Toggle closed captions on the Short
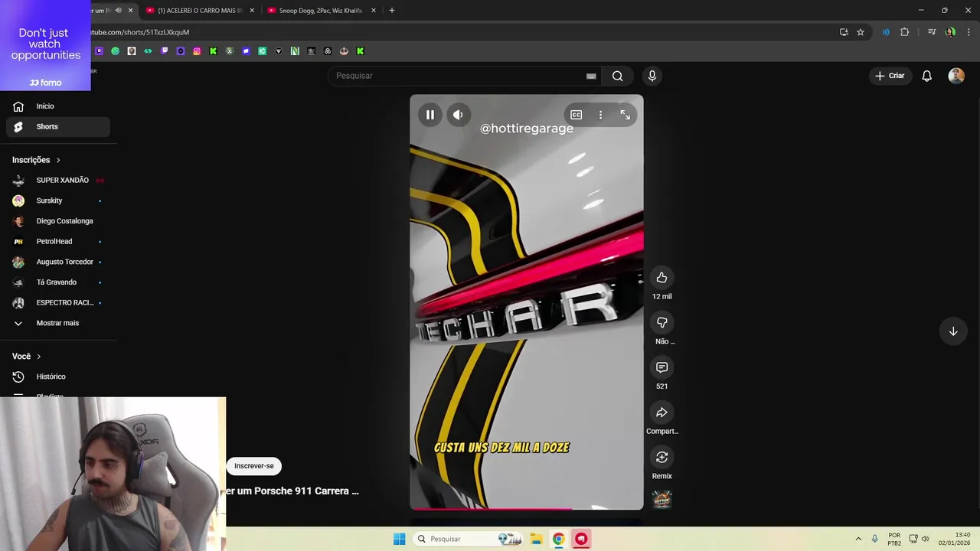Image resolution: width=980 pixels, height=551 pixels. point(577,115)
